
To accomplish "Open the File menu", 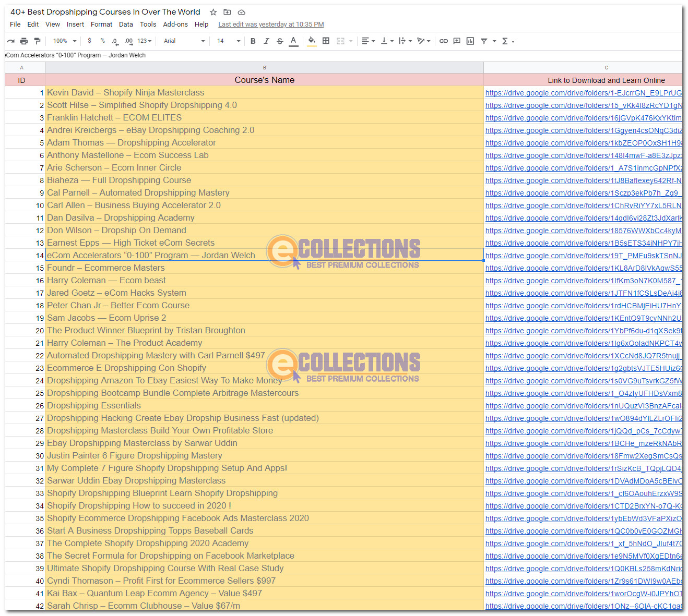I will [15, 24].
